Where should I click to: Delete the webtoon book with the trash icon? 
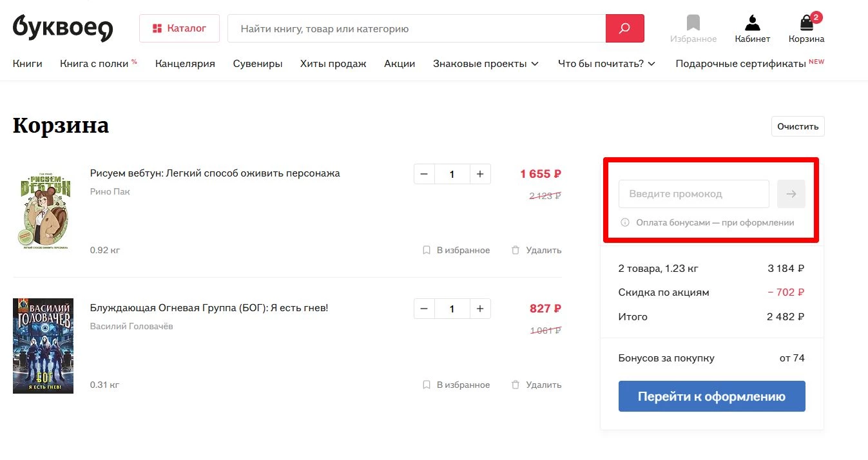coord(514,250)
